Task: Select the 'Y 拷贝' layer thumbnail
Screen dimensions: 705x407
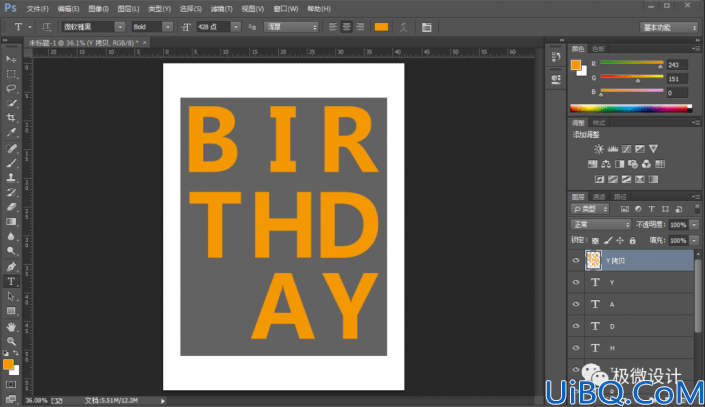Action: click(593, 260)
